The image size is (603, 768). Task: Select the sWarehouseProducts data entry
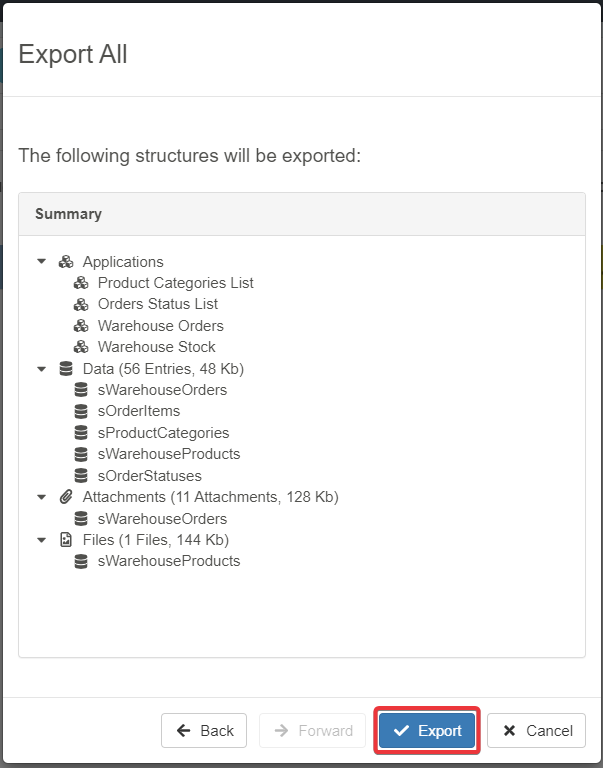pyautogui.click(x=168, y=454)
